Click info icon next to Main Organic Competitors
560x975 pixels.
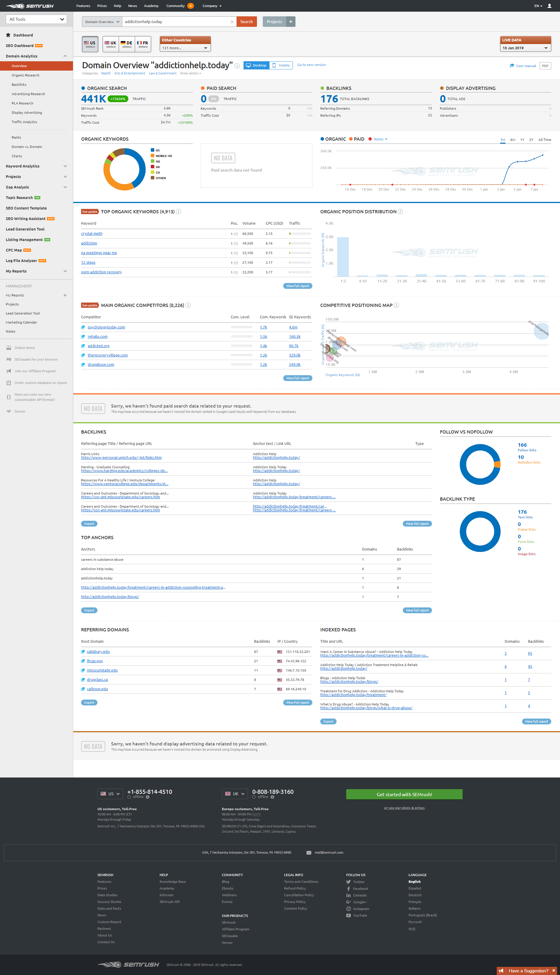(x=188, y=305)
